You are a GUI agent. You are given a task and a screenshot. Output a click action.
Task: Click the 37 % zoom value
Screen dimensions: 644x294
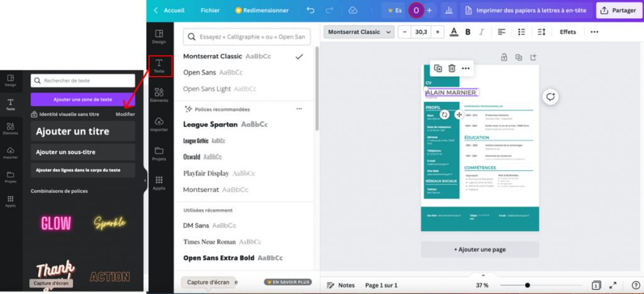tap(482, 285)
